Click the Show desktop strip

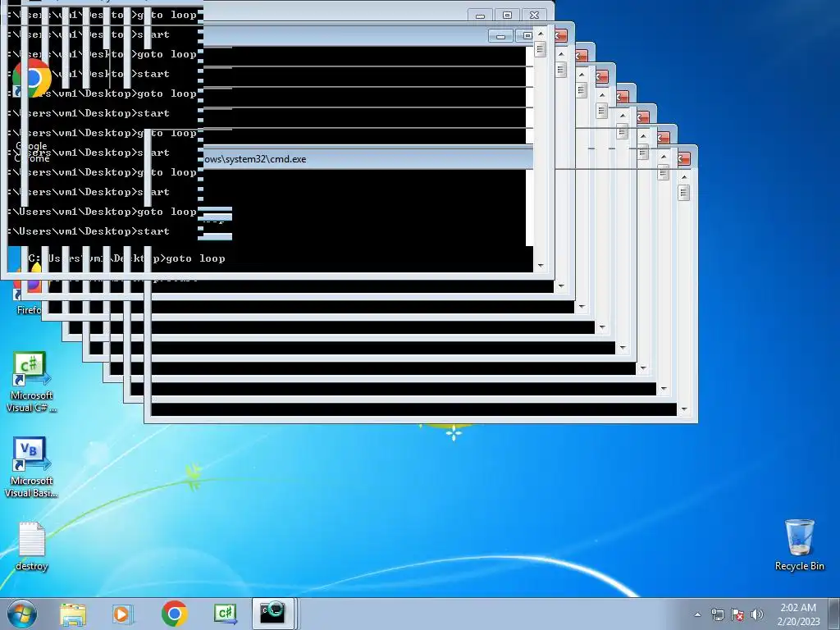[x=834, y=614]
